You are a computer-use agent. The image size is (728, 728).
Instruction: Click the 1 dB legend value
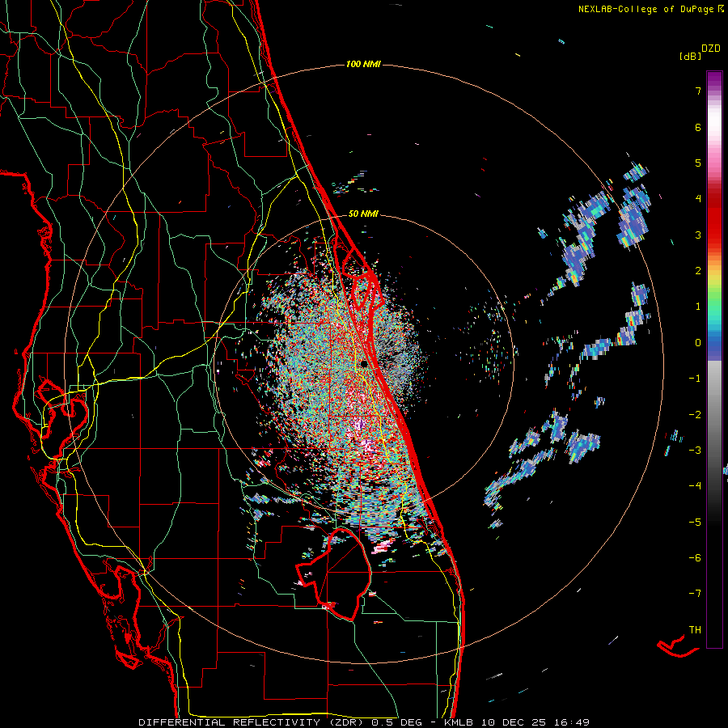[698, 307]
